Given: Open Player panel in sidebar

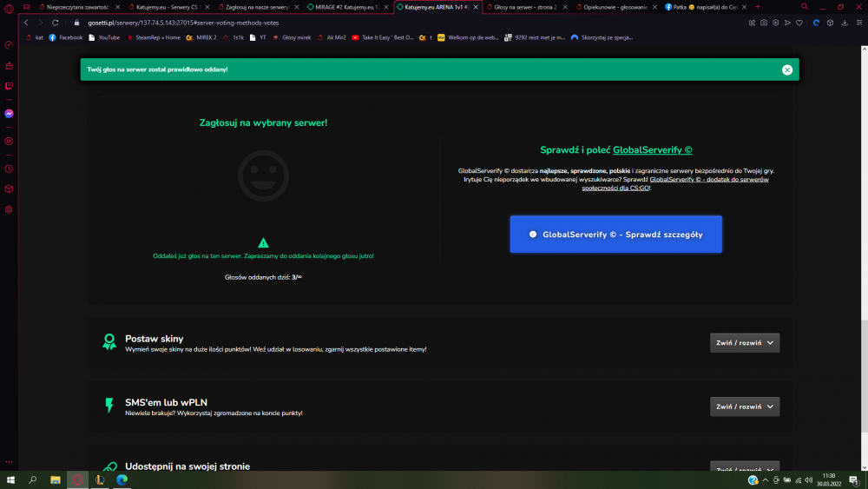Looking at the screenshot, I should [x=9, y=142].
